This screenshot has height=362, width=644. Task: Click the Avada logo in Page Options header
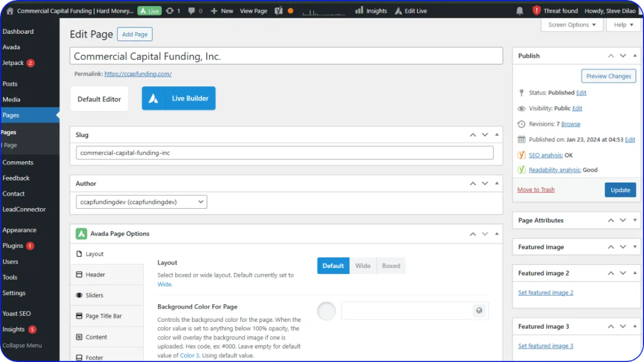81,234
